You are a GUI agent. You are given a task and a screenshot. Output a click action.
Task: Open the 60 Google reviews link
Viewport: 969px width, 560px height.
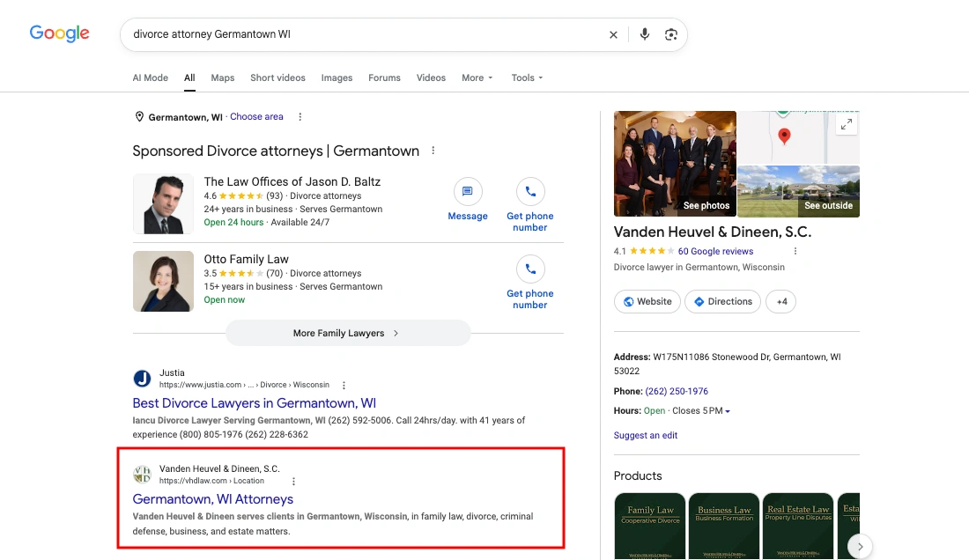click(x=715, y=251)
